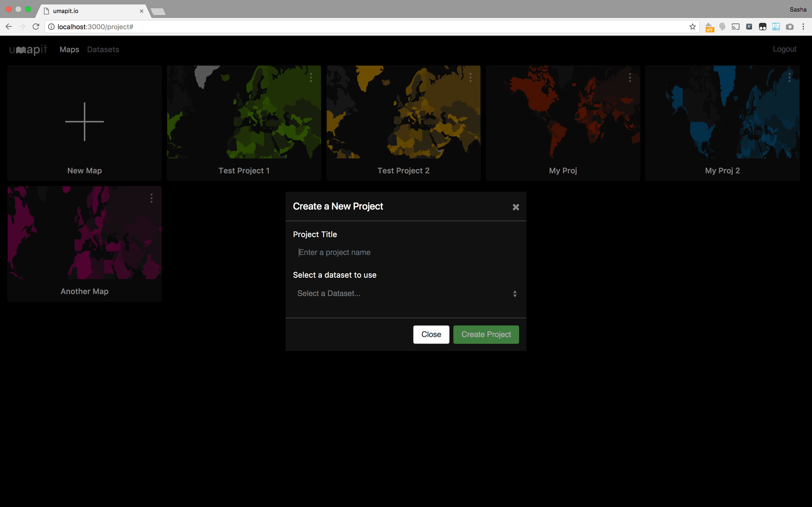Image resolution: width=812 pixels, height=507 pixels.
Task: Close the Create a New Project dialog with X
Action: coord(516,207)
